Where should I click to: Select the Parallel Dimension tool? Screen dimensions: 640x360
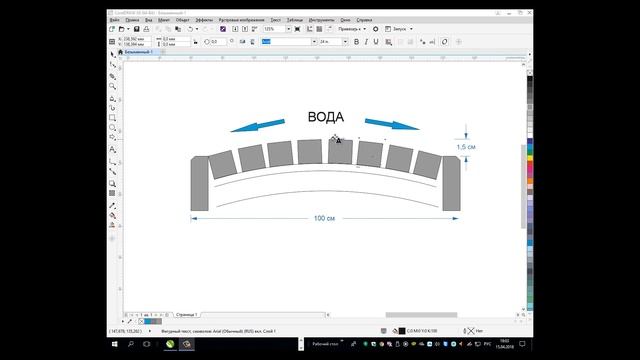pos(113,162)
